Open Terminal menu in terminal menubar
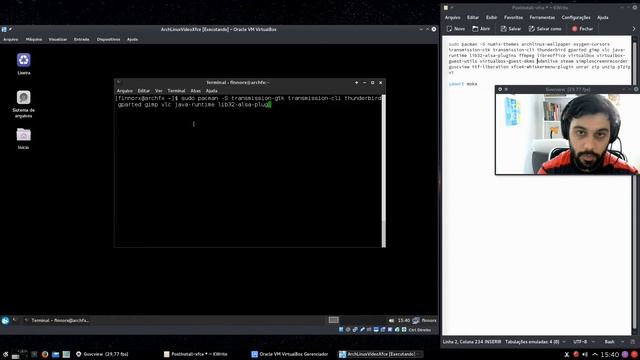640x360 pixels. coord(176,91)
